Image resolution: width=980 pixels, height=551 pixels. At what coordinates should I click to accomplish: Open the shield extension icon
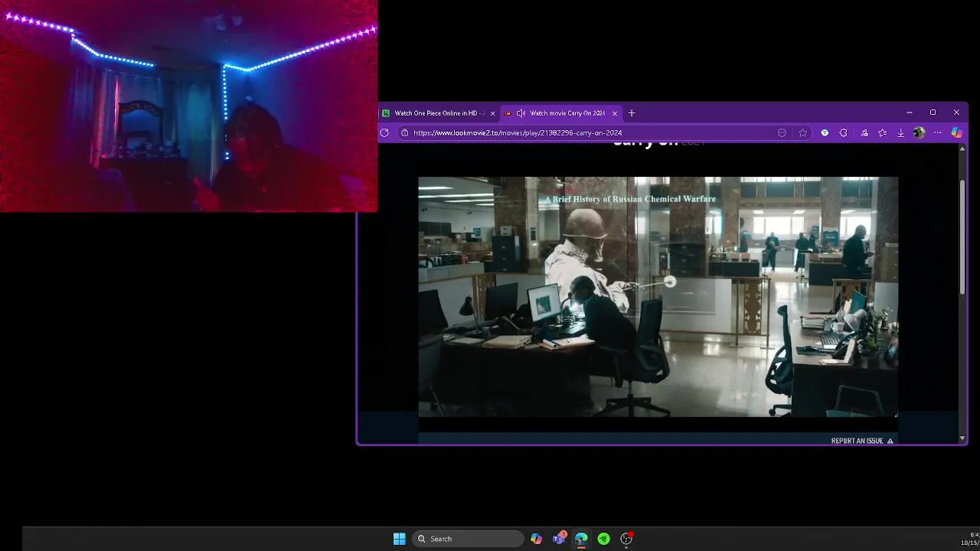(x=825, y=132)
